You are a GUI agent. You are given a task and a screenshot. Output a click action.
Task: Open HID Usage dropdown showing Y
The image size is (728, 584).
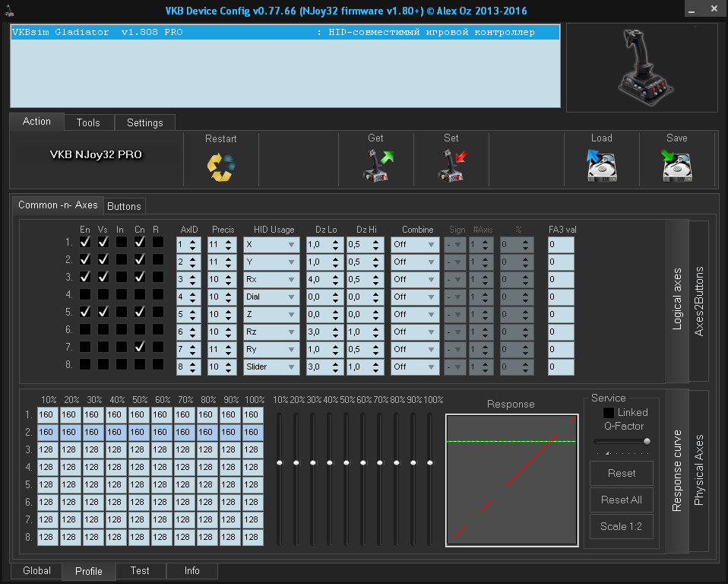271,262
